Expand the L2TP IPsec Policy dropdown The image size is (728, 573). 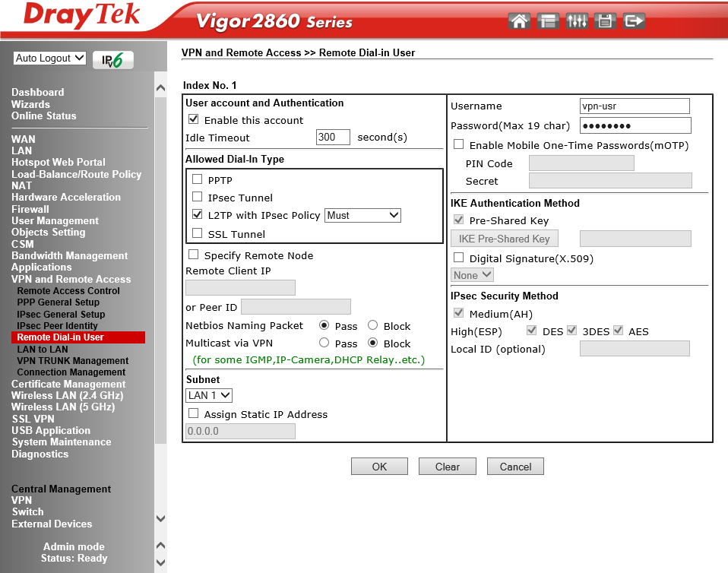(x=362, y=215)
